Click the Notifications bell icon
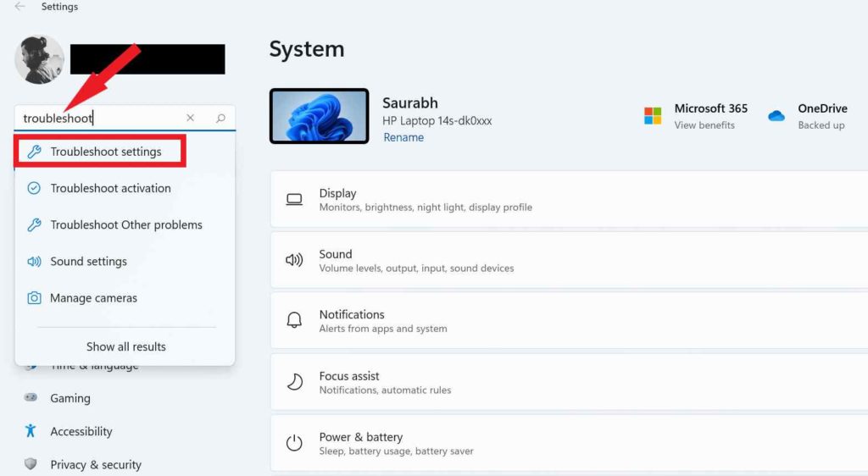The image size is (868, 476). (x=294, y=320)
